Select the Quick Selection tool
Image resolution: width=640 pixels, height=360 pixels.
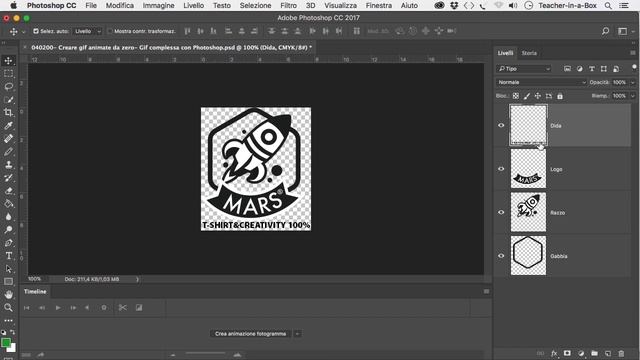[x=8, y=100]
